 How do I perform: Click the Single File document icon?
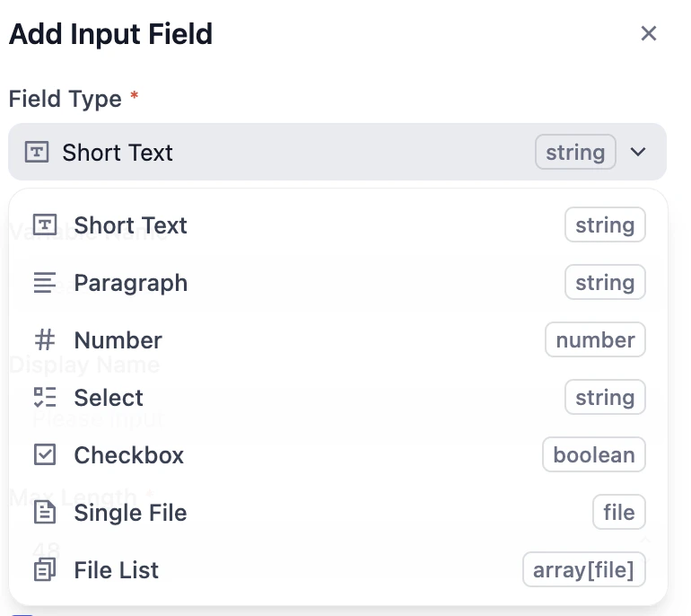click(44, 513)
